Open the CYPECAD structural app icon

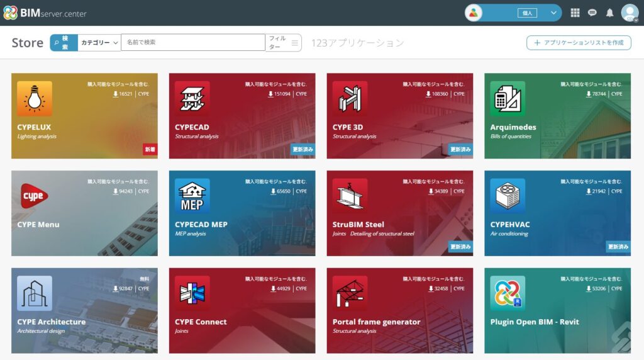point(192,99)
